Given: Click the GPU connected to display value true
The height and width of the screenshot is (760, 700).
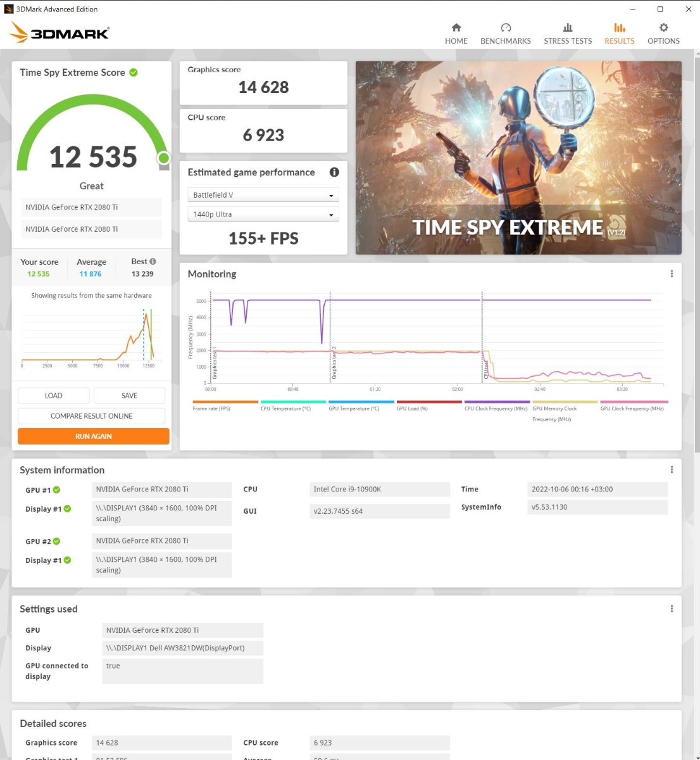Looking at the screenshot, I should coord(182,671).
